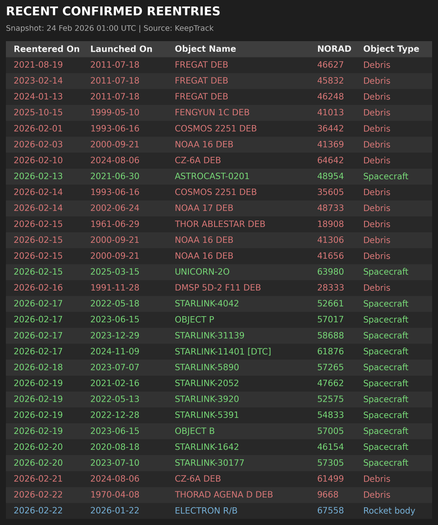The image size is (438, 525).
Task: Click the Reentered On column header
Action: tap(47, 49)
